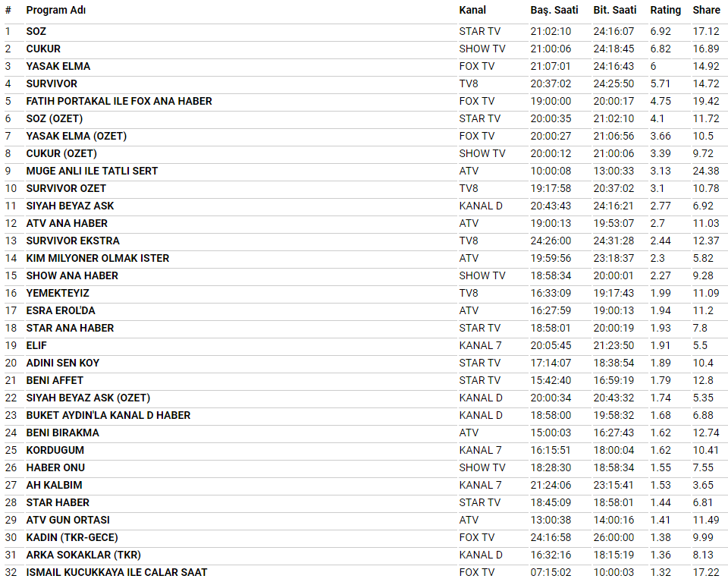Screen dimensions: 728x582
Task: Click share value 19.42 in row 5
Action: [706, 101]
